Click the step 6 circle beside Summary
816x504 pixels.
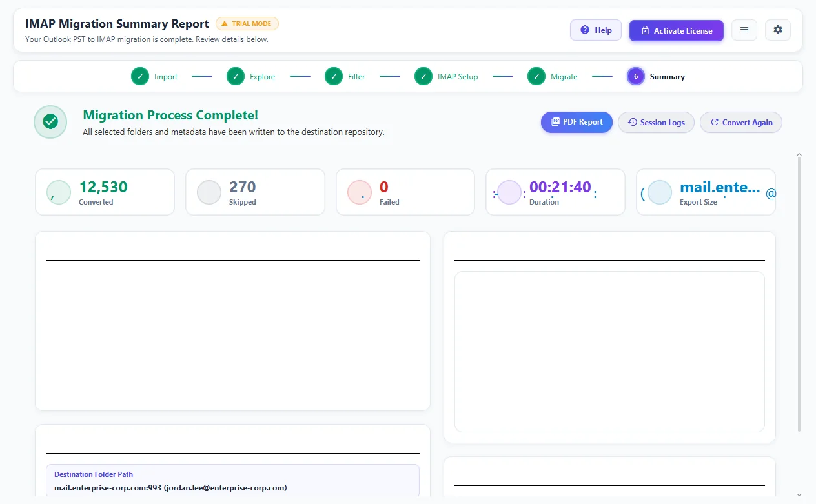tap(636, 76)
